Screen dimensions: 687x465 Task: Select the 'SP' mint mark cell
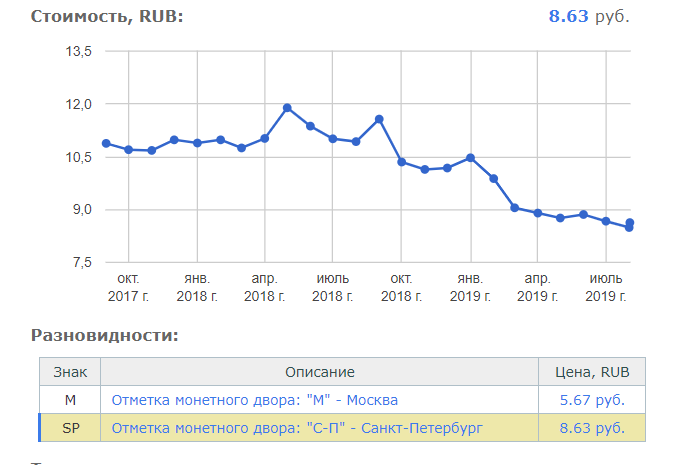tap(71, 428)
